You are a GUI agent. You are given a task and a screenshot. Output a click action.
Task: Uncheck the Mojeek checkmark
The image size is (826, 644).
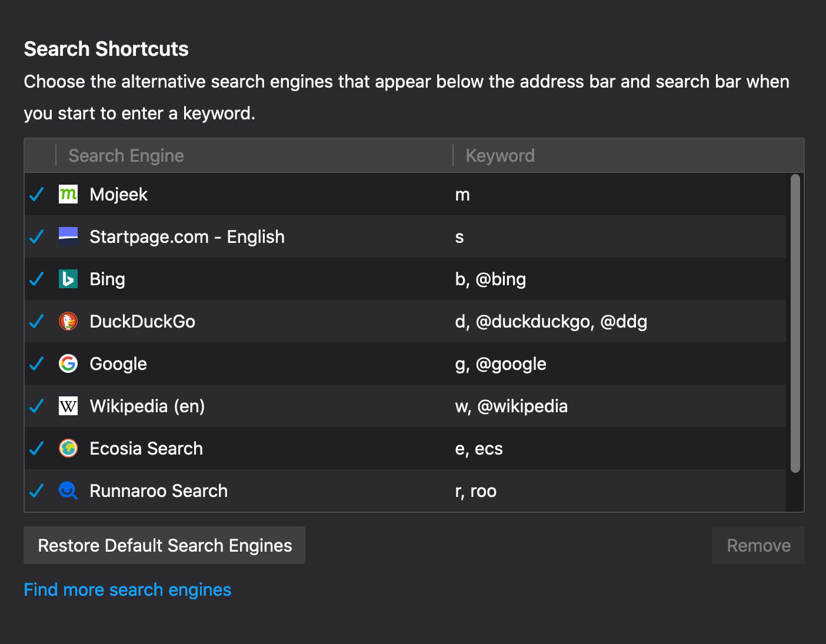[x=36, y=194]
